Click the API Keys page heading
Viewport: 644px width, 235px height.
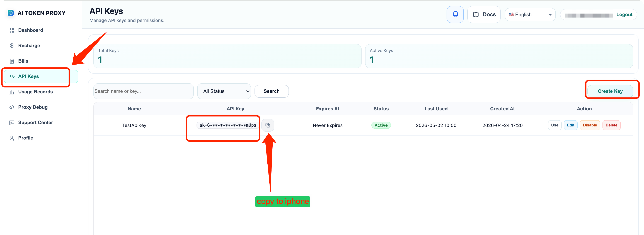click(106, 11)
